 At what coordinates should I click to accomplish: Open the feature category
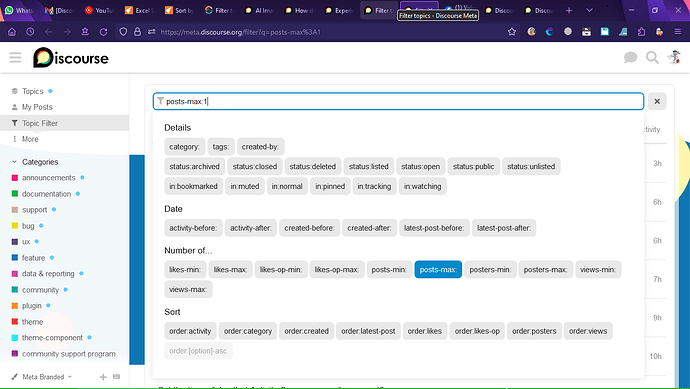click(33, 258)
